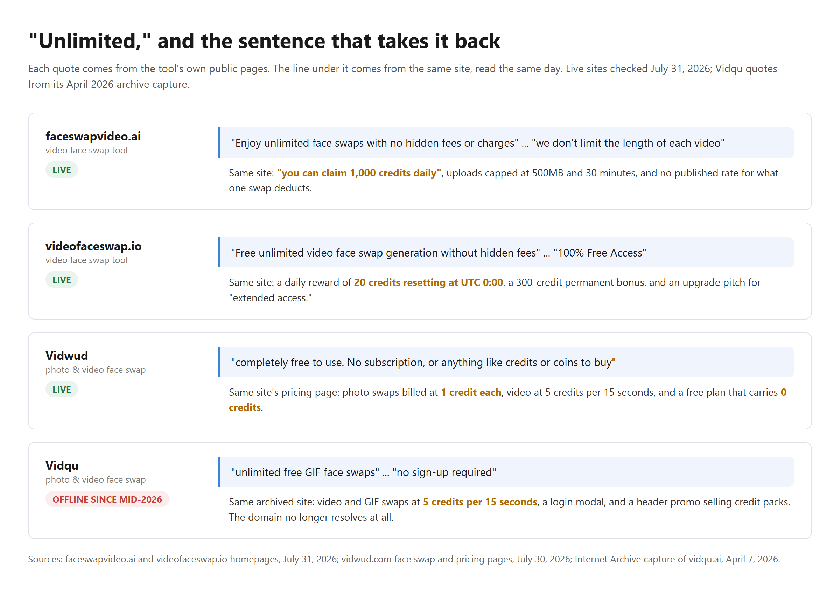The width and height of the screenshot is (840, 616).
Task: Click the "completely free to use" quote block
Action: point(506,363)
